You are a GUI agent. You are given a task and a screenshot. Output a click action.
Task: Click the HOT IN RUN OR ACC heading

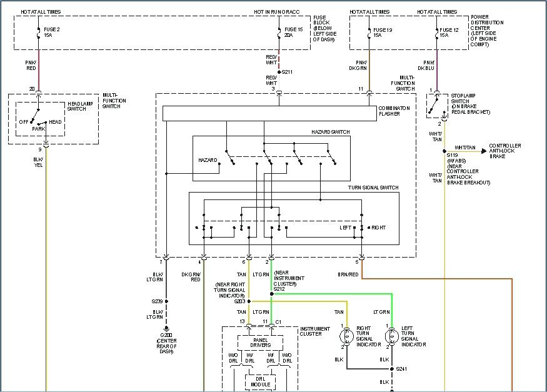pos(276,11)
